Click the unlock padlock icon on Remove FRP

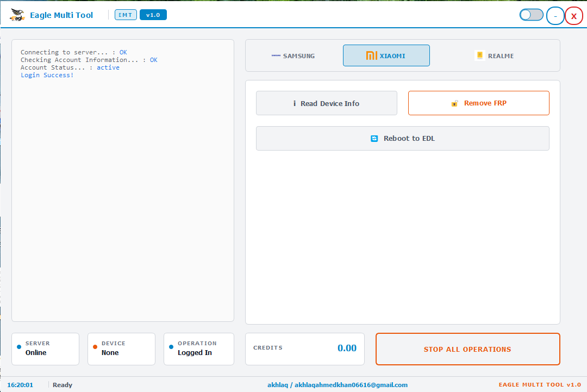(x=454, y=103)
